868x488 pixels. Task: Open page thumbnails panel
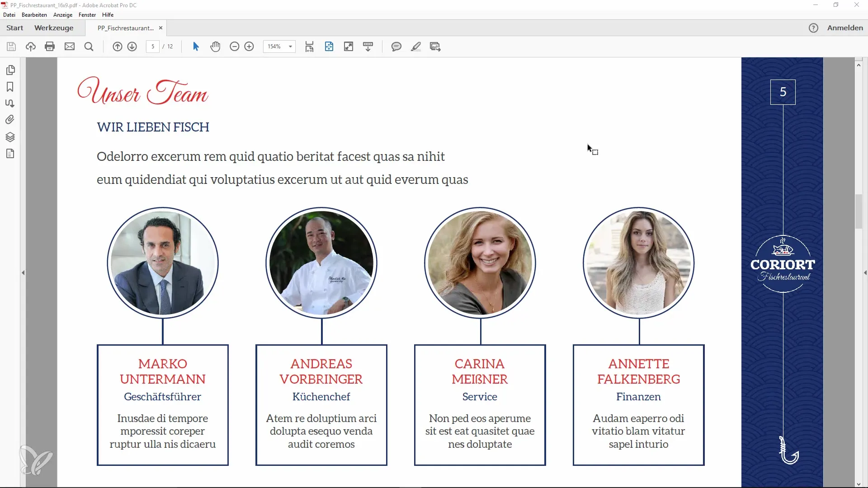click(x=10, y=70)
